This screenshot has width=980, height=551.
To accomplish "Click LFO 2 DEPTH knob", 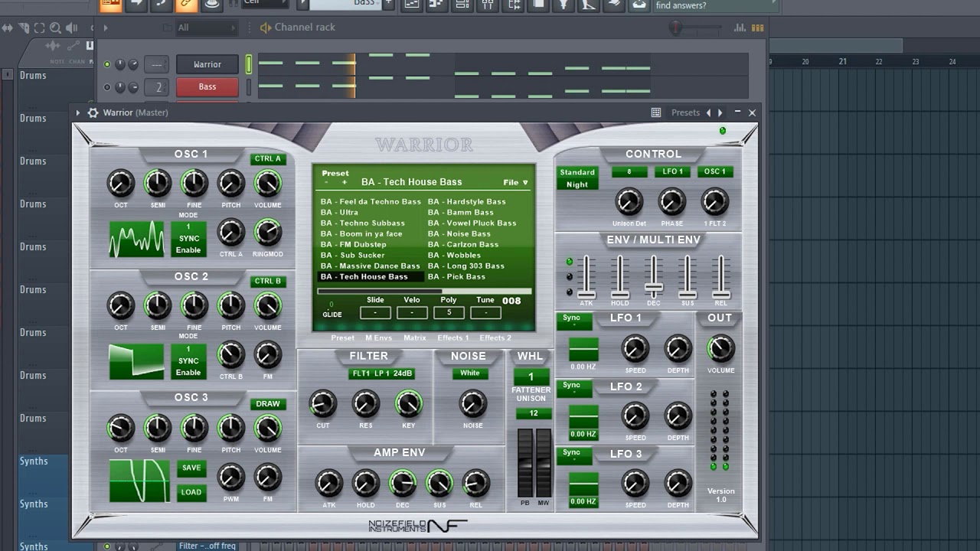I will (678, 416).
